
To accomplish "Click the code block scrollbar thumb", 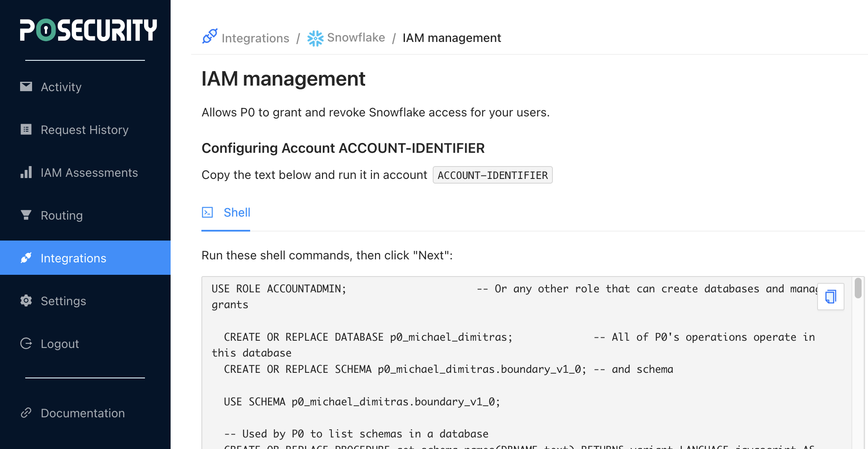I will tap(858, 288).
